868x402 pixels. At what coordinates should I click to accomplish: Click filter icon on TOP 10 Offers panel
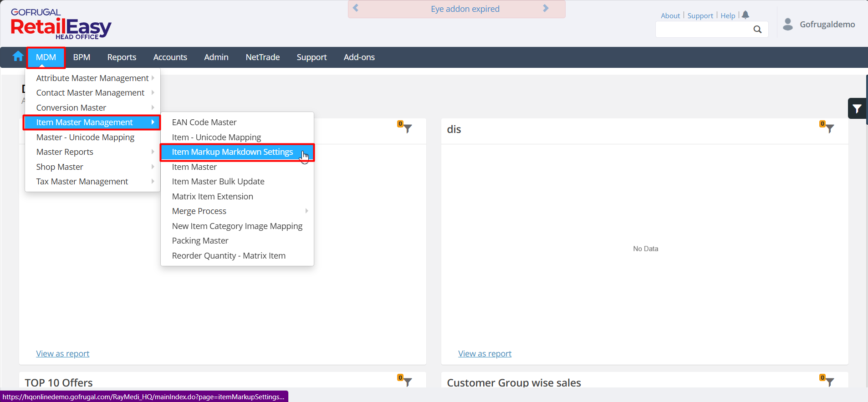407,382
